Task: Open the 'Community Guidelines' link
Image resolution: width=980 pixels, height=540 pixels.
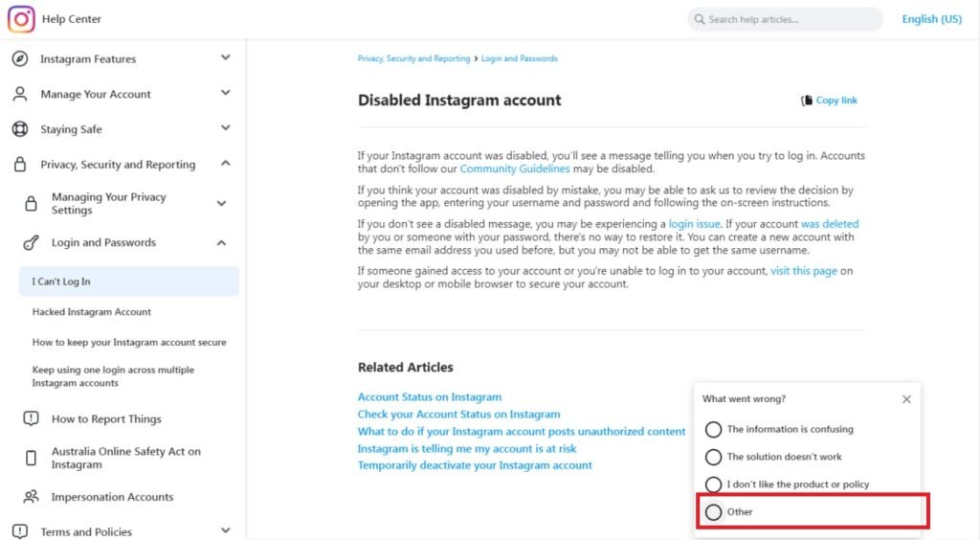Action: 515,169
